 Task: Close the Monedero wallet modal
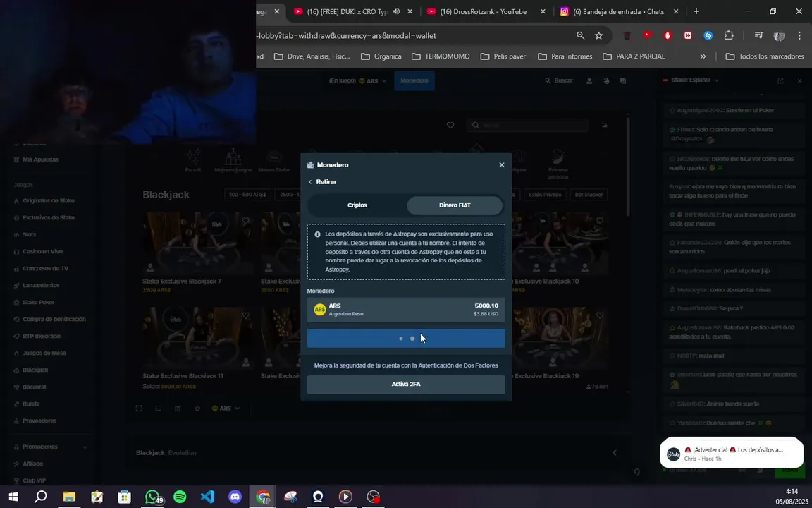pyautogui.click(x=501, y=165)
